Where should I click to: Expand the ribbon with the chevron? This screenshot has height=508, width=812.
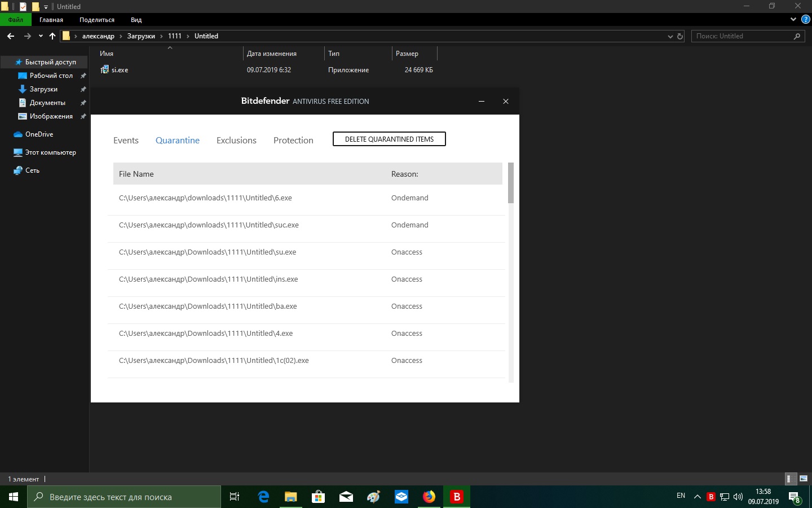(x=793, y=19)
